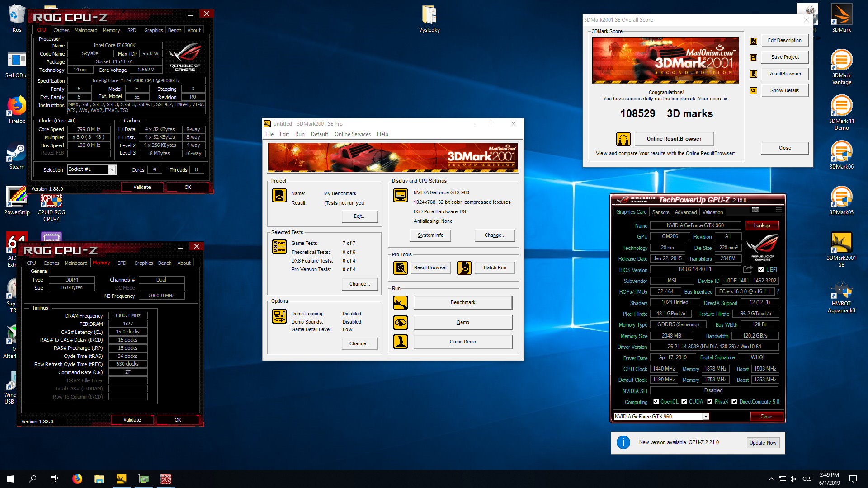This screenshot has width=868, height=488.
Task: Click the Benchmark run icon
Action: (x=401, y=303)
